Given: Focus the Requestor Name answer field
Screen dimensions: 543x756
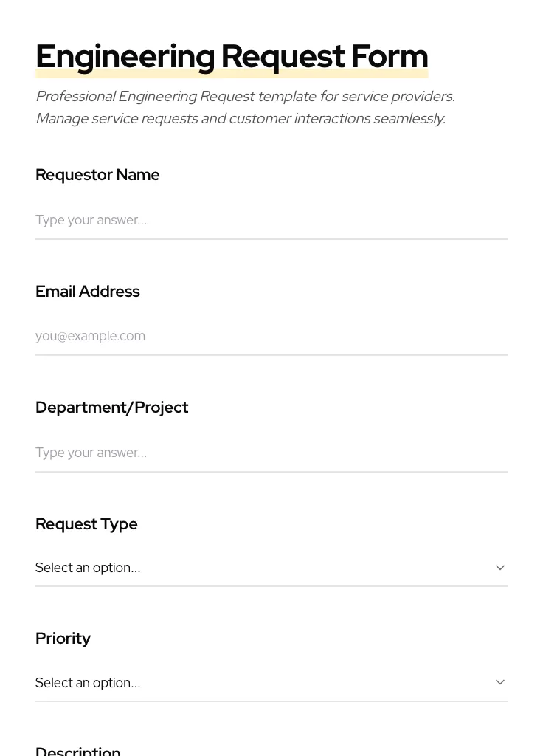Looking at the screenshot, I should [x=271, y=220].
